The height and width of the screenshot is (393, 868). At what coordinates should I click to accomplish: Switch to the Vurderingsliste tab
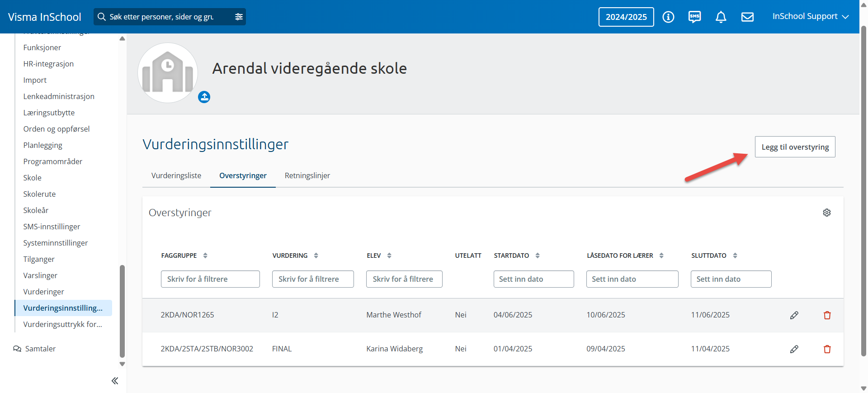coord(176,175)
